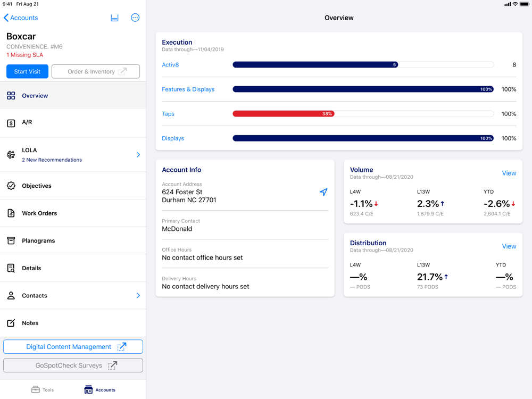Image resolution: width=532 pixels, height=399 pixels.
Task: Click the 2 New Recommendations text
Action: [x=52, y=160]
